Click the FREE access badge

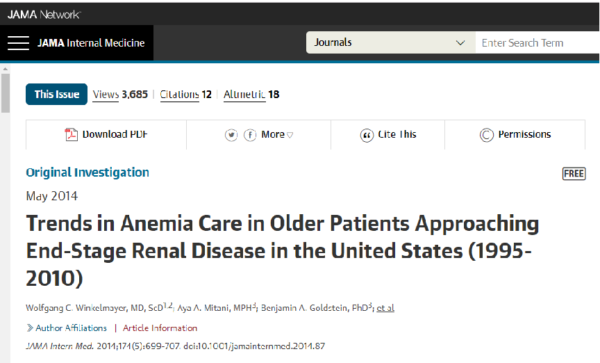(x=574, y=174)
